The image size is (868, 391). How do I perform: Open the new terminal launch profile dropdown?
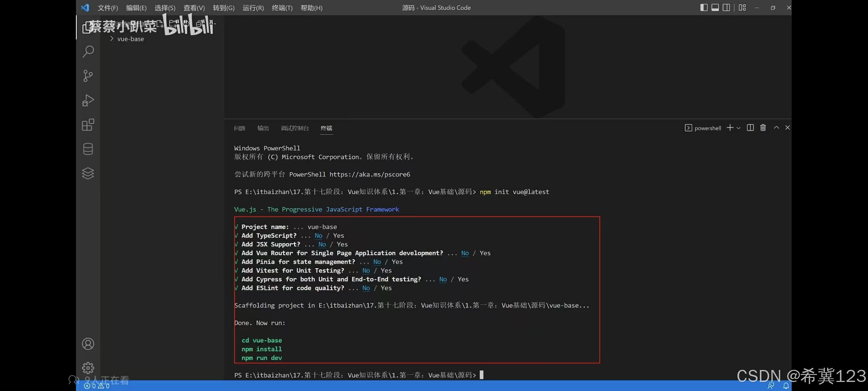[739, 128]
